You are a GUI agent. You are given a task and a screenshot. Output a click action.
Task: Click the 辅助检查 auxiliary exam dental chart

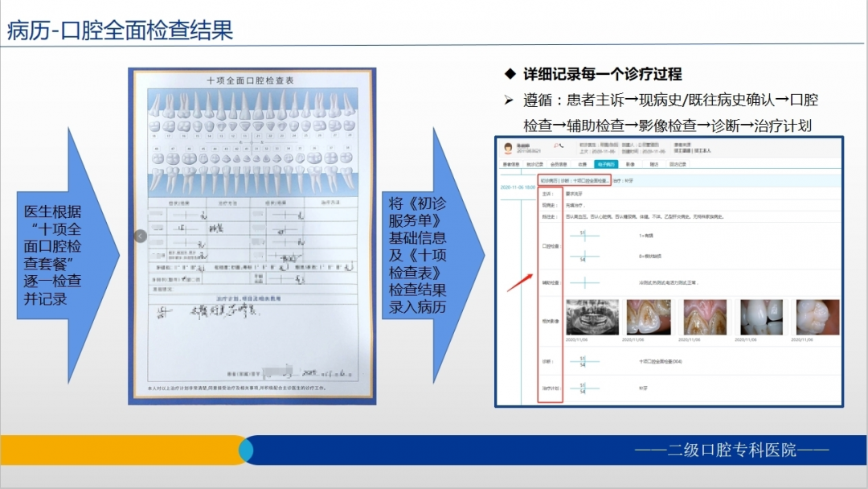583,282
